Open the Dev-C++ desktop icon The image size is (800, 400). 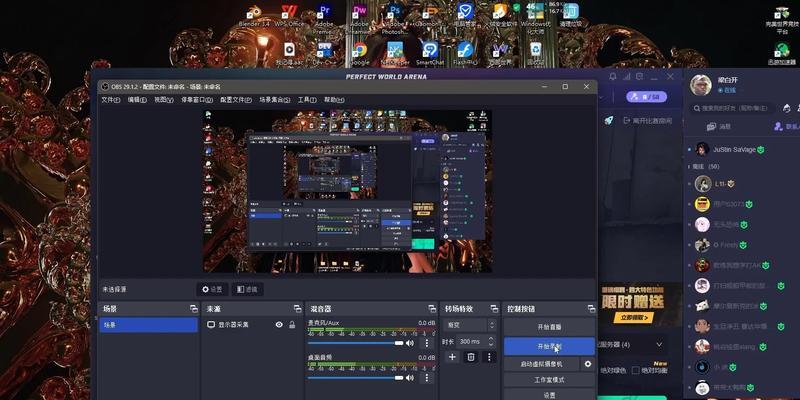(x=324, y=54)
